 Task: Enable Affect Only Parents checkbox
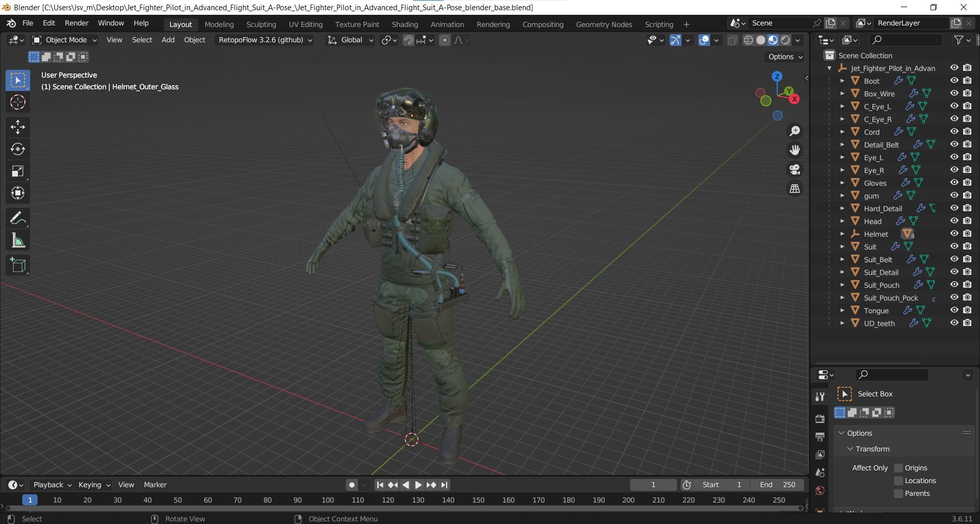pyautogui.click(x=899, y=493)
